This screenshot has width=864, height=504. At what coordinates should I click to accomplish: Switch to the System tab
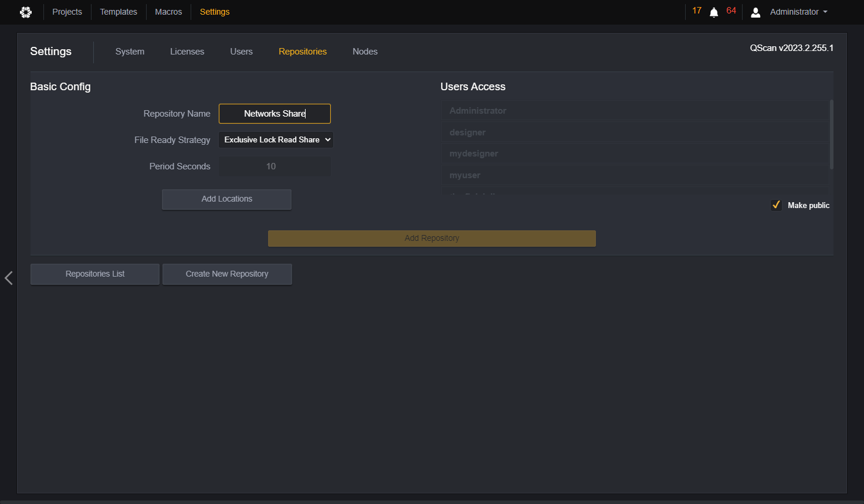point(130,52)
